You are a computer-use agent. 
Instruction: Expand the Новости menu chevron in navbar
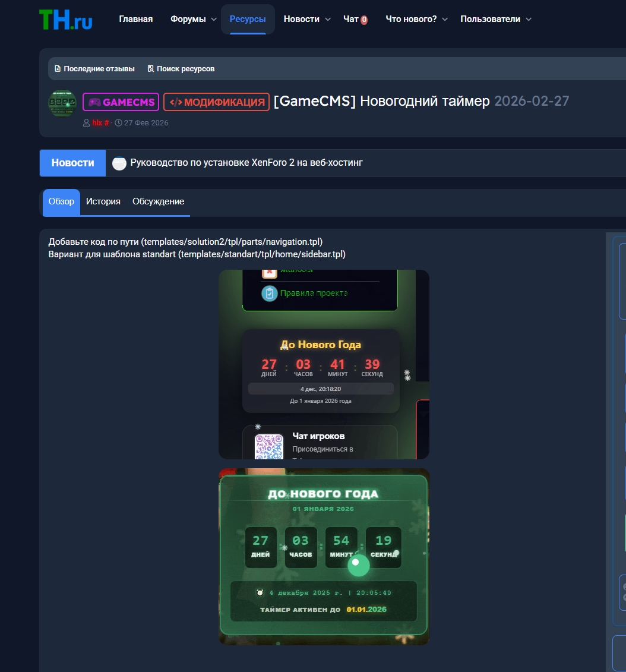click(327, 20)
